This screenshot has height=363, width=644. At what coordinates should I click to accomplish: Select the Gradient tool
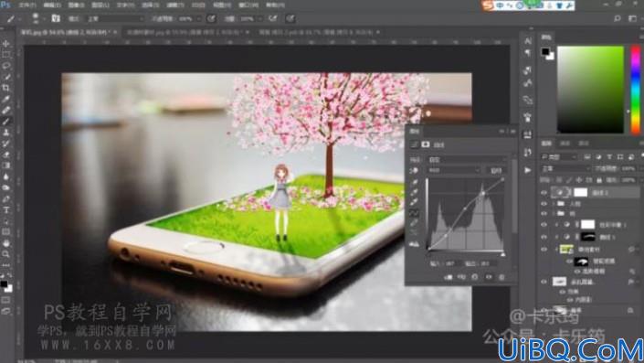(6, 165)
